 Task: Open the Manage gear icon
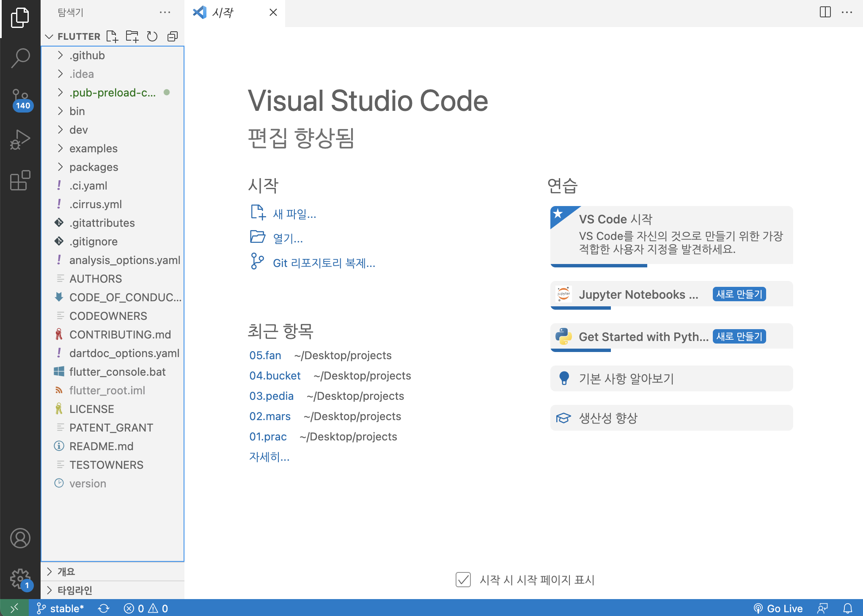21,579
